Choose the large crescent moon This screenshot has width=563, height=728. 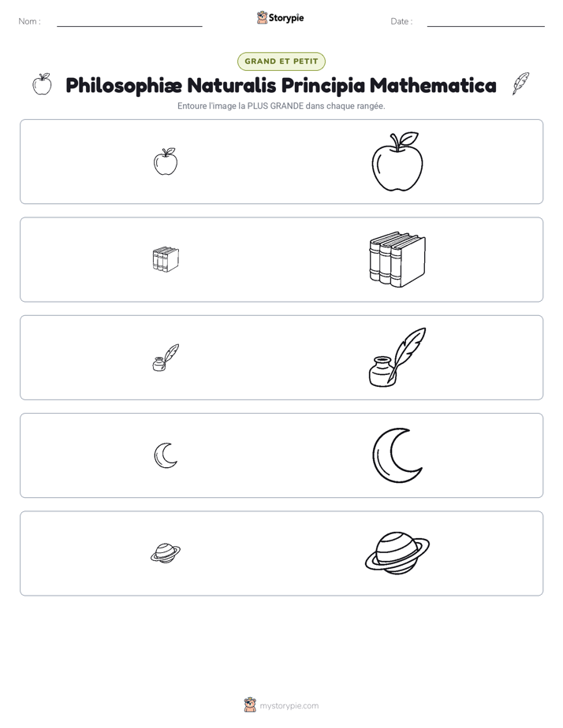pyautogui.click(x=397, y=455)
